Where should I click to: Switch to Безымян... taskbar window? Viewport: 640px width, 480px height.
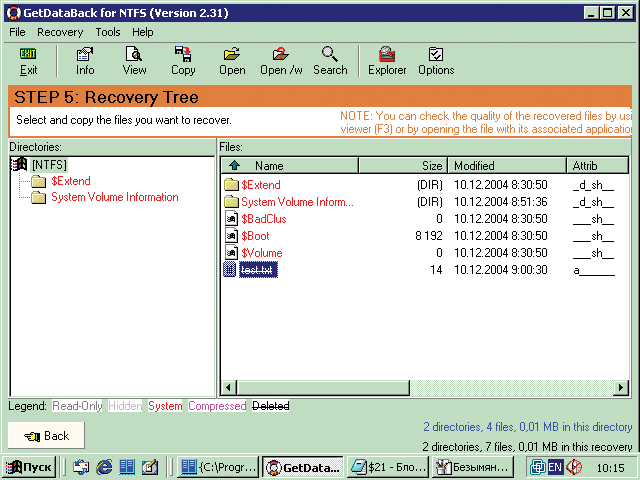(472, 467)
